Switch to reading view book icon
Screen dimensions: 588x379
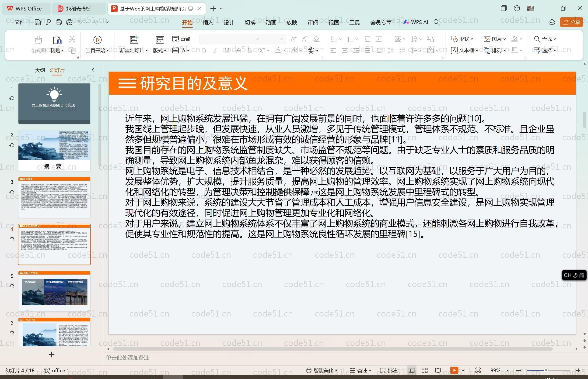pyautogui.click(x=438, y=370)
